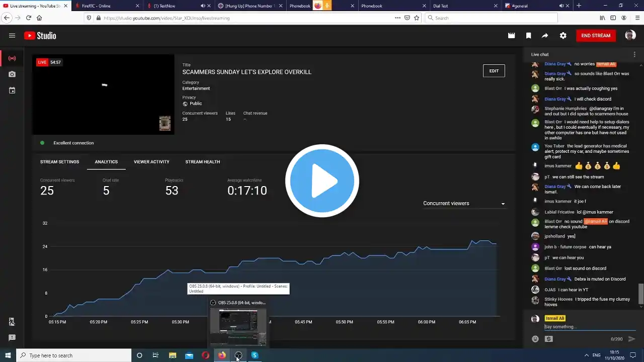Open the account avatar menu
The height and width of the screenshot is (362, 644).
pos(630,35)
